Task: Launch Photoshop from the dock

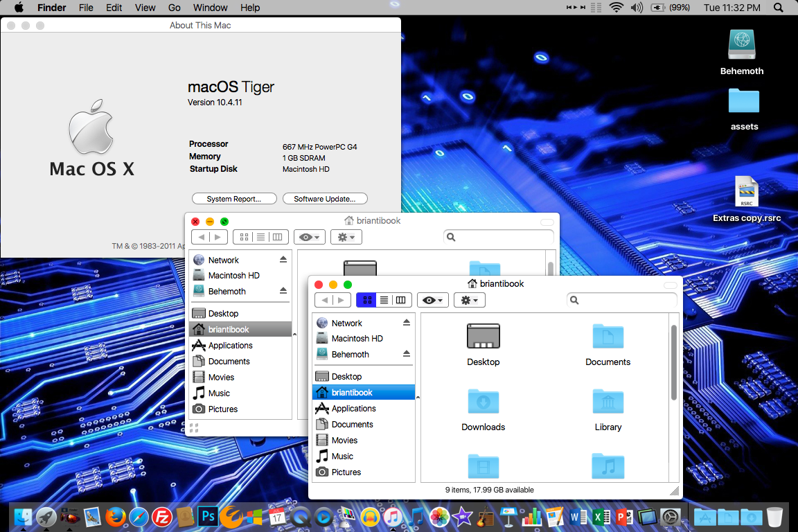Action: [x=208, y=517]
